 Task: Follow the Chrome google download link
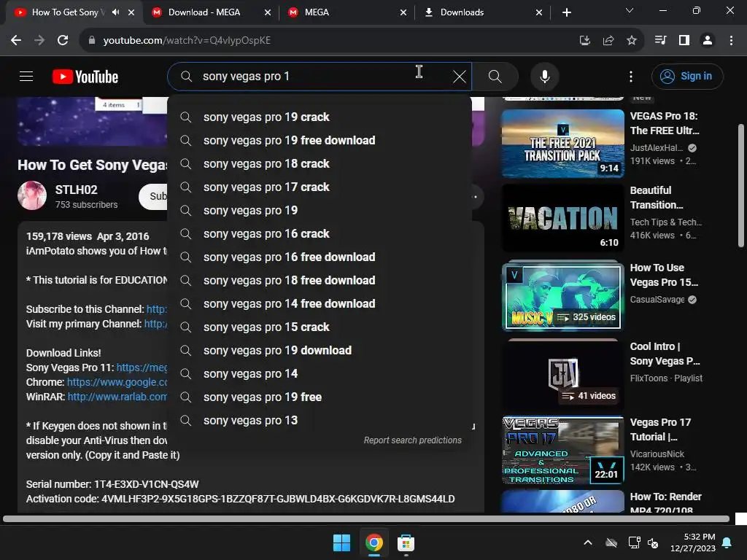117,382
